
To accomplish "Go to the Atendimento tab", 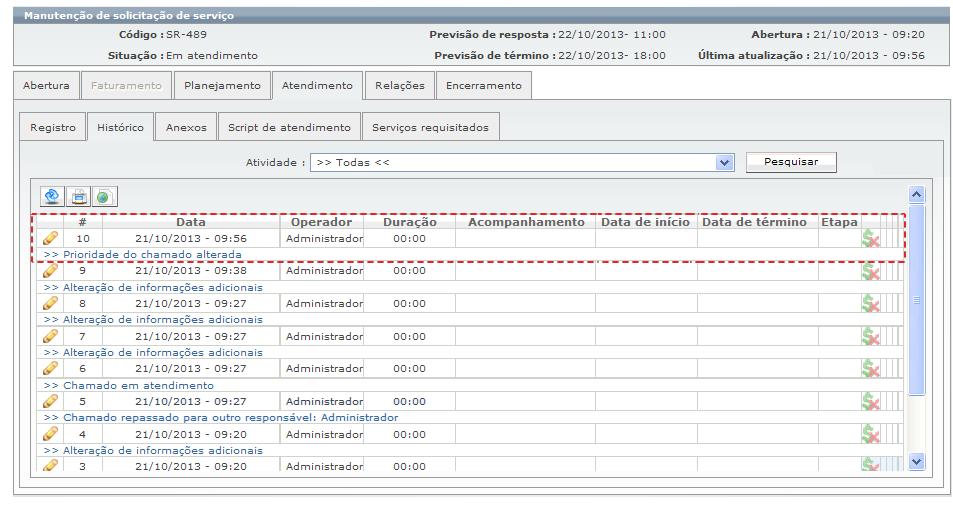I will click(317, 86).
